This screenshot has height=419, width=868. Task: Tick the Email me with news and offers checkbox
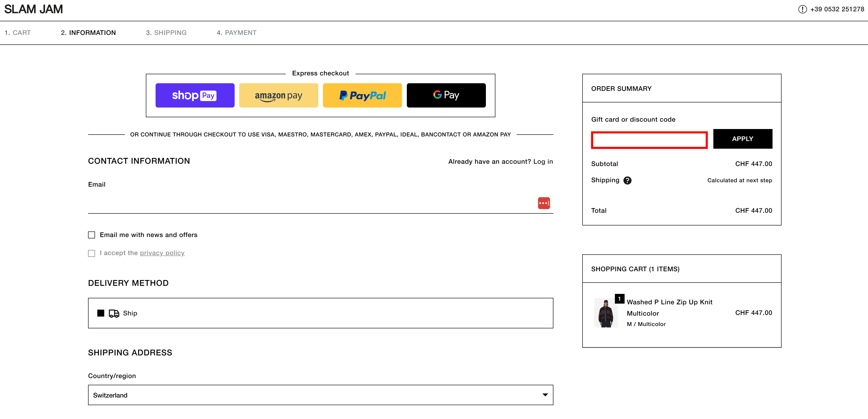pos(92,235)
